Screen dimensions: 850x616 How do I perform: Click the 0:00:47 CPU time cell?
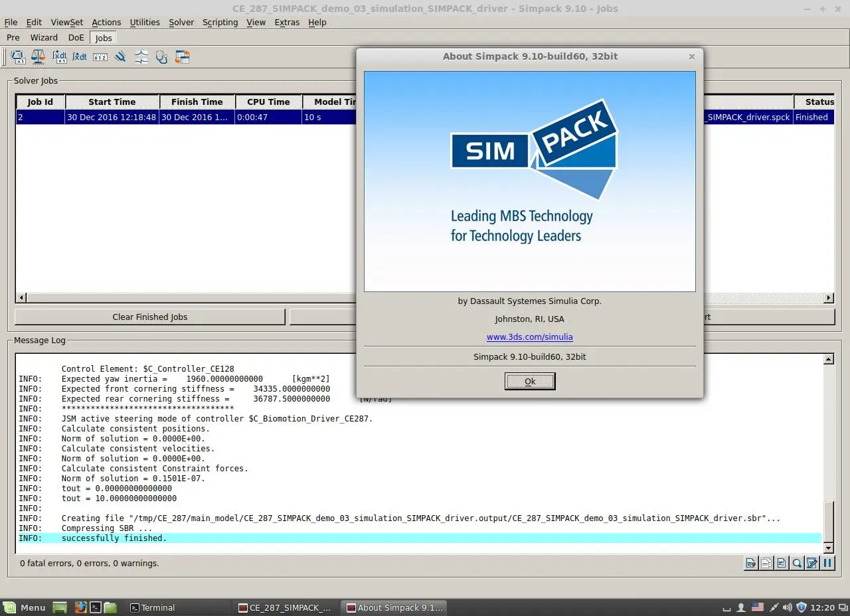coord(269,117)
